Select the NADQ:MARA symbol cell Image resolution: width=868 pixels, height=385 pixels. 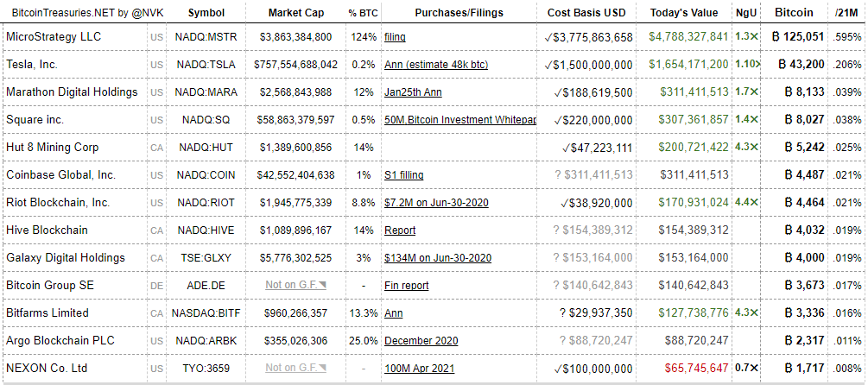click(205, 92)
